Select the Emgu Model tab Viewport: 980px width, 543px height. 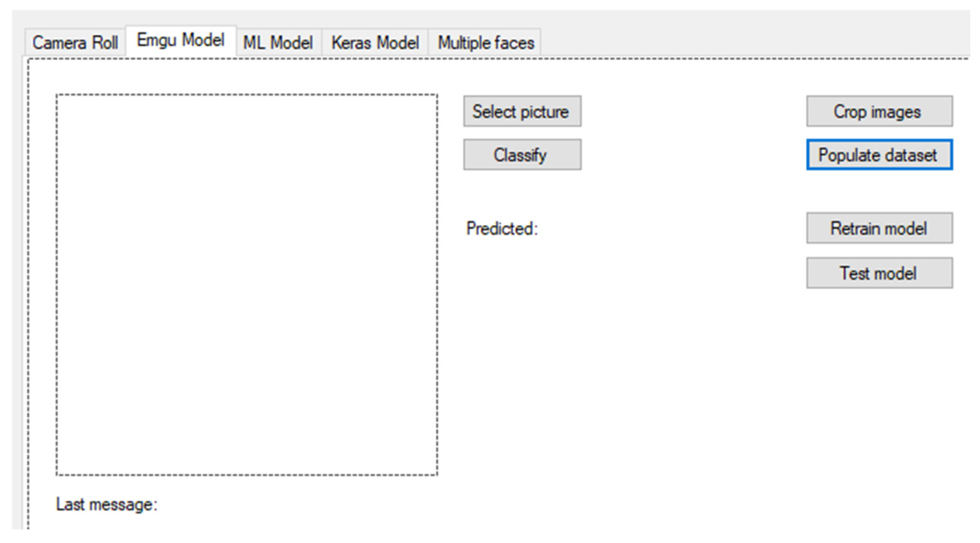pyautogui.click(x=180, y=40)
